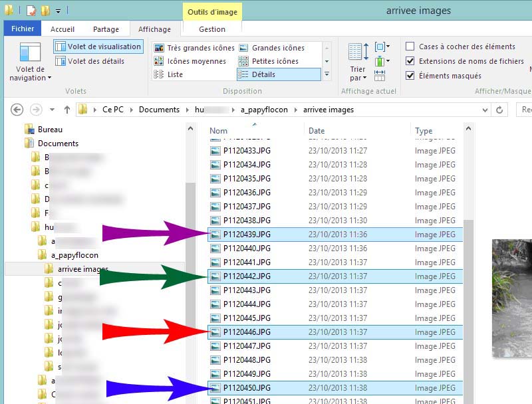Choose Très grandes icônes layout
Screen dimensions: 532x404
point(194,48)
